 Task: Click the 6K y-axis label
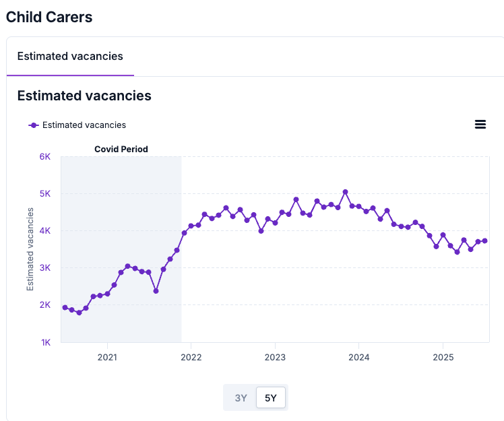[45, 156]
